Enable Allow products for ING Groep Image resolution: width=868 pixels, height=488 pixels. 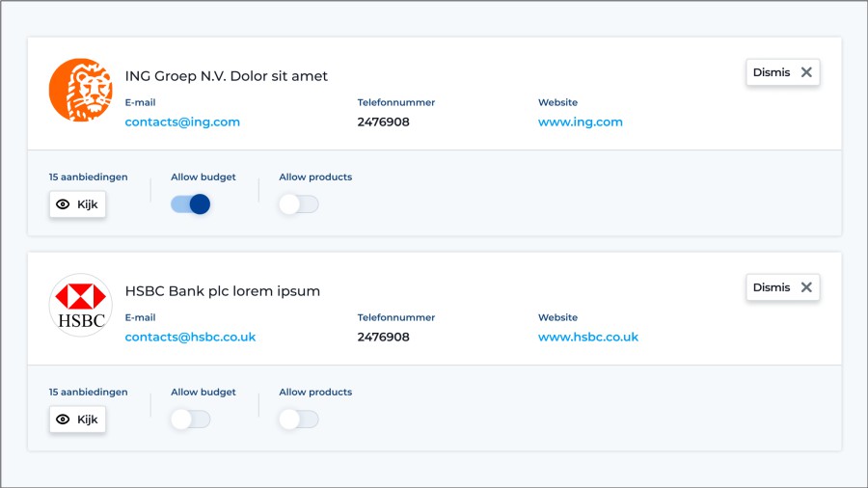pyautogui.click(x=298, y=204)
